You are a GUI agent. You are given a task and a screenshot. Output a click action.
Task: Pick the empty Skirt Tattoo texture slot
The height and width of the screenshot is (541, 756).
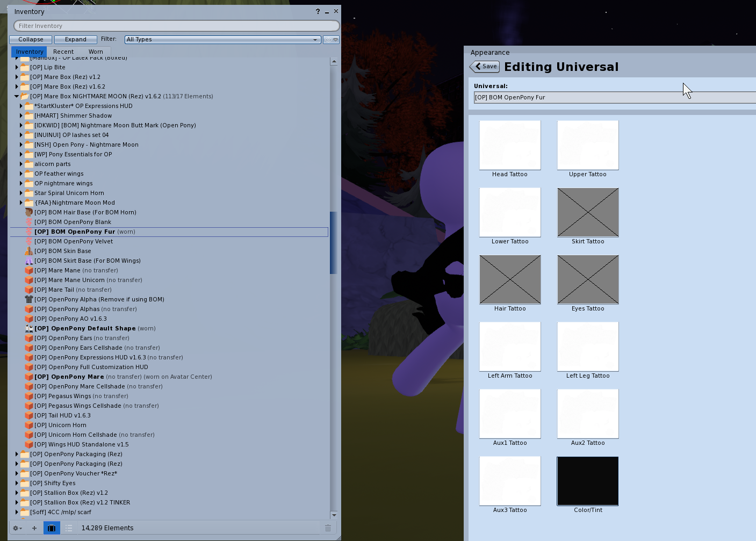588,212
